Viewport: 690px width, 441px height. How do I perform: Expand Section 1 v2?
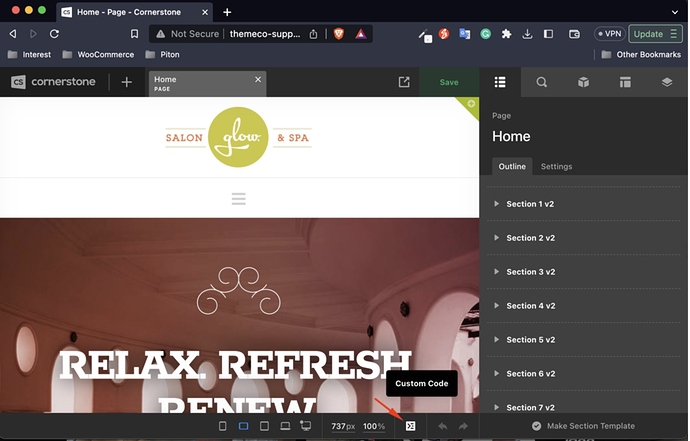[x=496, y=204]
